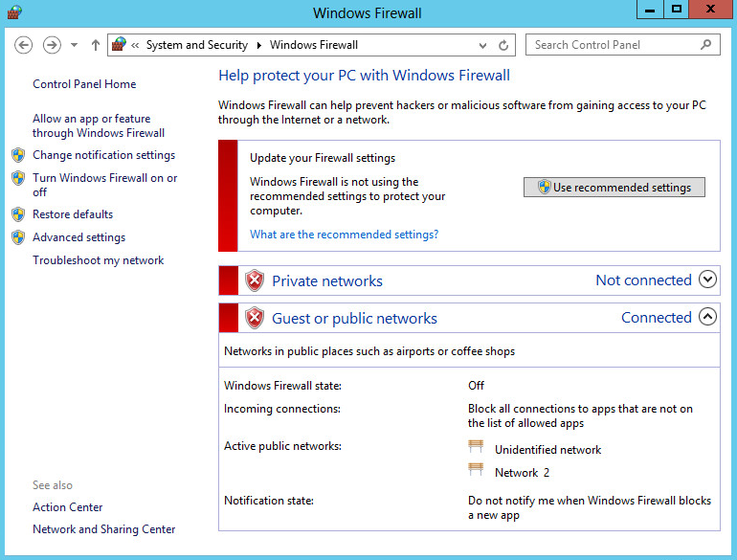Close the Windows Firewall window
This screenshot has width=737, height=560.
[x=710, y=10]
